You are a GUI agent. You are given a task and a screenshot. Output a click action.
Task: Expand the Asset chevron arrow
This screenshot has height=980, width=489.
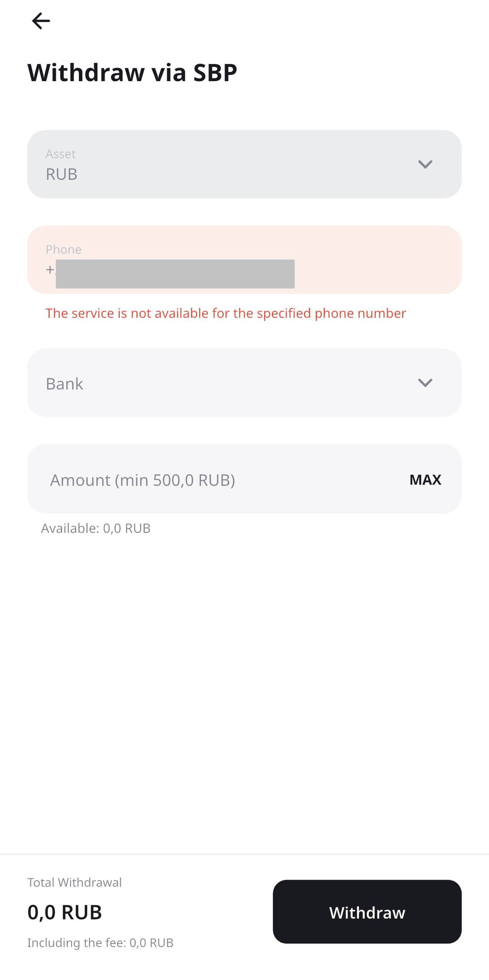(x=425, y=164)
